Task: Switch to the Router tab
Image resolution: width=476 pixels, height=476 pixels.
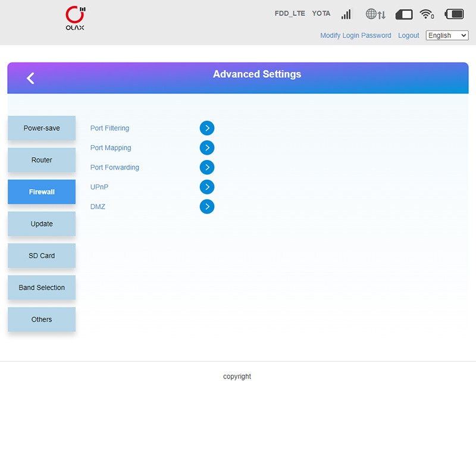Action: tap(42, 160)
